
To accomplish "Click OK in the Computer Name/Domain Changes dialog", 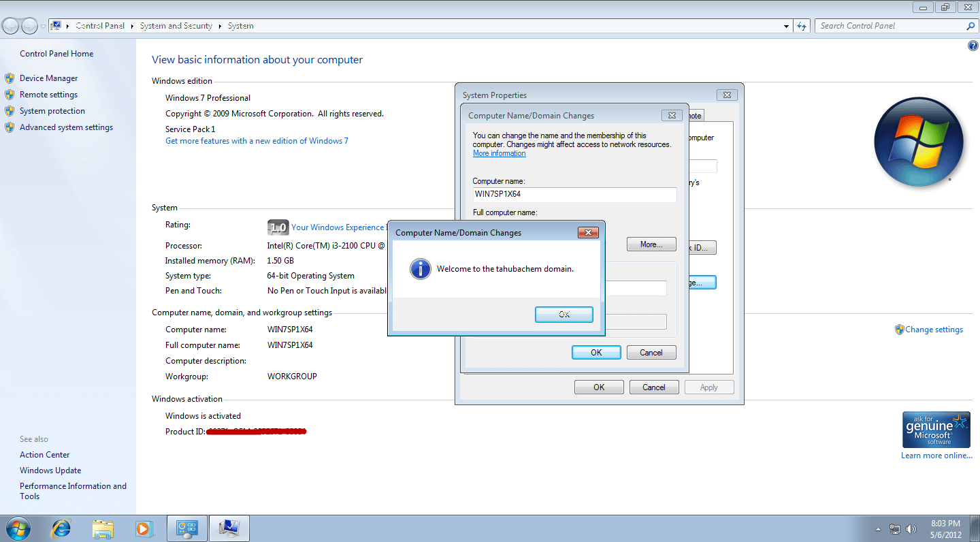I will (596, 352).
